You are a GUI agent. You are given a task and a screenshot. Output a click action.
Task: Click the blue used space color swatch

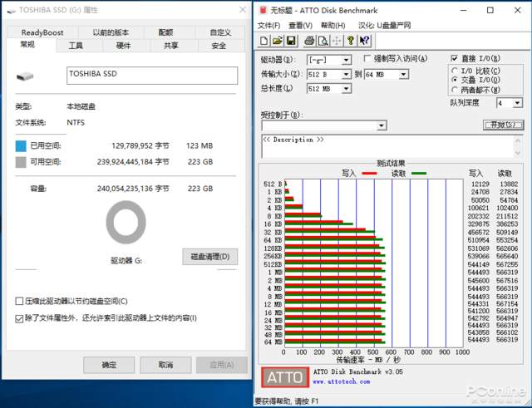21,146
